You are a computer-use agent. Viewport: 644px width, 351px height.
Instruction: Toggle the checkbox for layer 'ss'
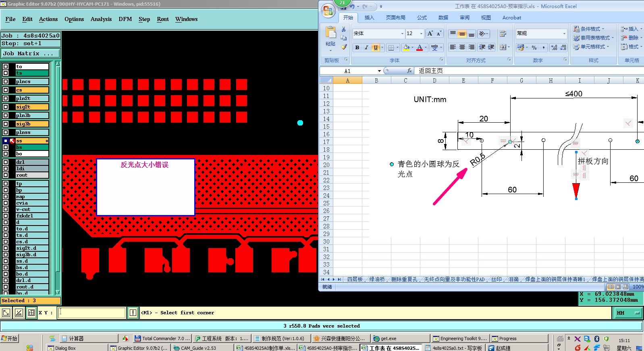6,141
